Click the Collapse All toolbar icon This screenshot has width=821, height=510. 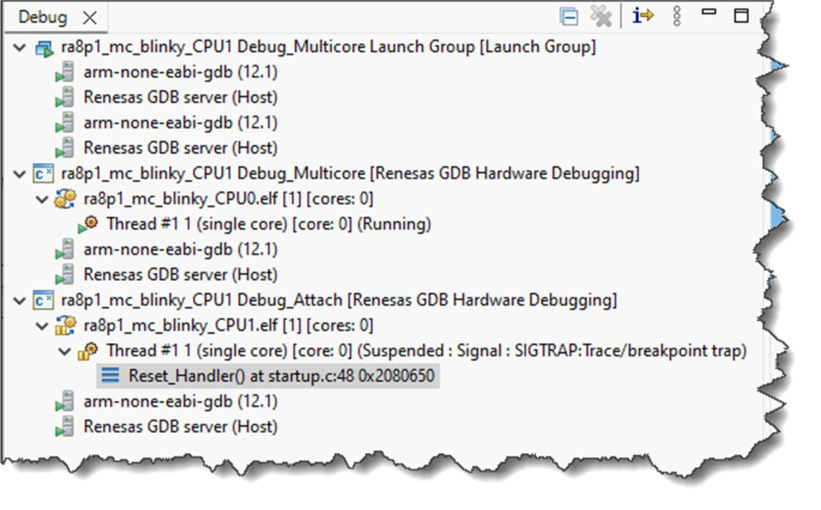569,17
